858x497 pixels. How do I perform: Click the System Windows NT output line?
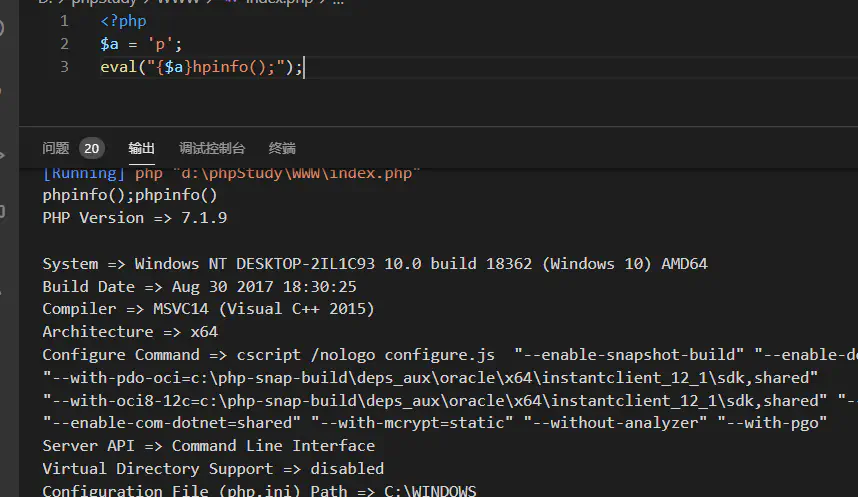pos(374,264)
